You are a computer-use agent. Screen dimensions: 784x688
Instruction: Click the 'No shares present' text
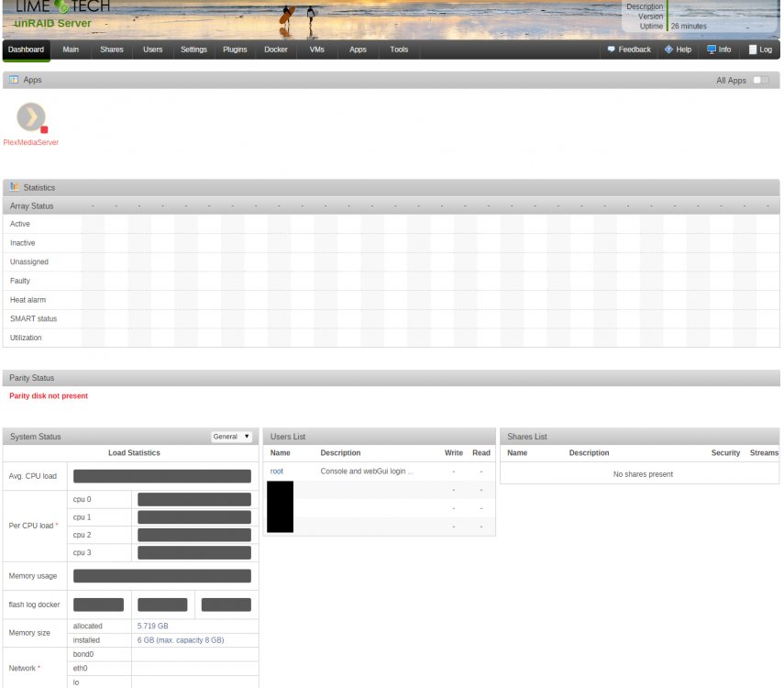pos(643,474)
